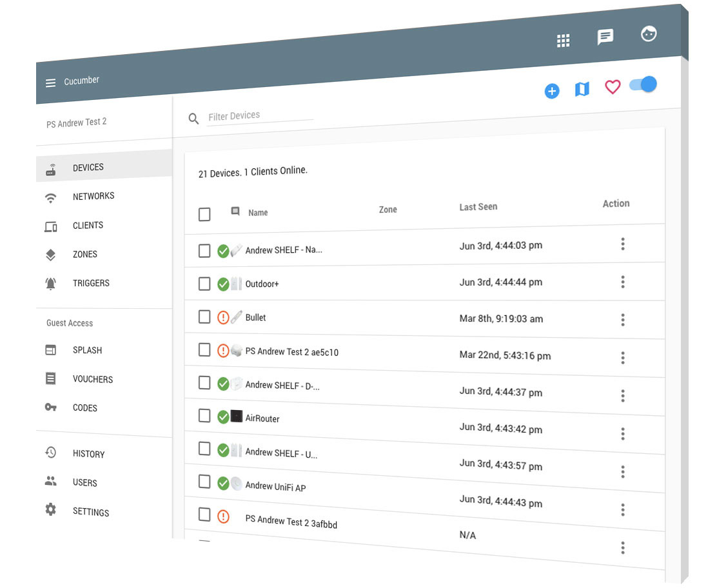Click the router icon beside DEVICES
Image resolution: width=717 pixels, height=588 pixels.
[x=51, y=170]
